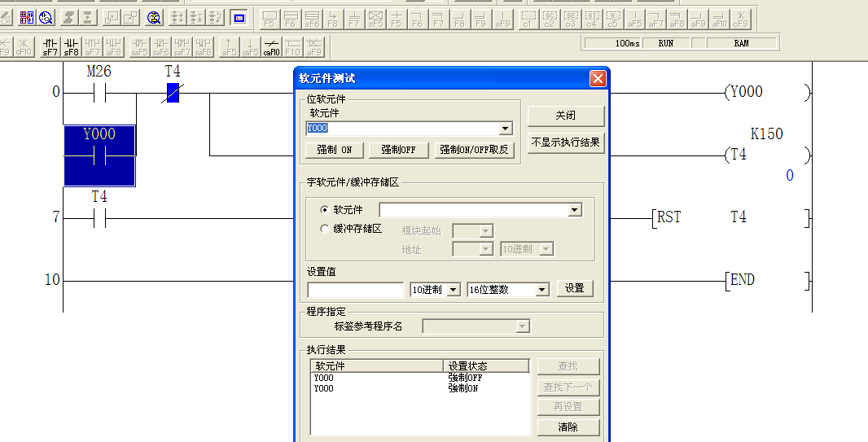Click the caF10 invert operation result icon
868x442 pixels.
coord(272,45)
